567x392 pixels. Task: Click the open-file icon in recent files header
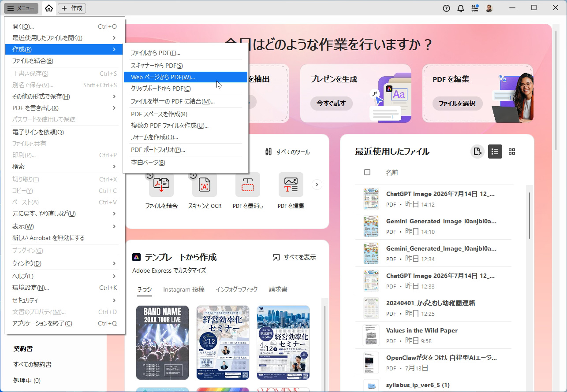coord(477,152)
